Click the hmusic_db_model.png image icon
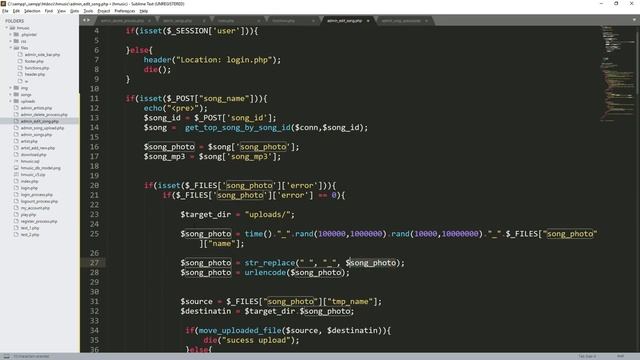The width and height of the screenshot is (640, 360). coord(16,168)
